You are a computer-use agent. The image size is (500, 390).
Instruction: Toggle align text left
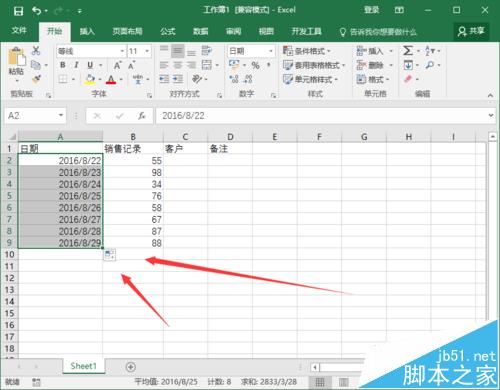(x=164, y=65)
